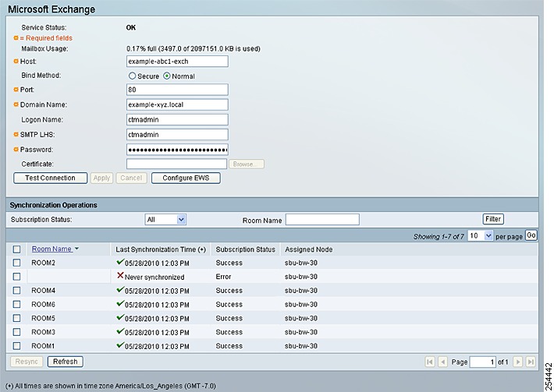Check the ROOM4 row checkbox
The height and width of the screenshot is (392, 554).
click(16, 290)
